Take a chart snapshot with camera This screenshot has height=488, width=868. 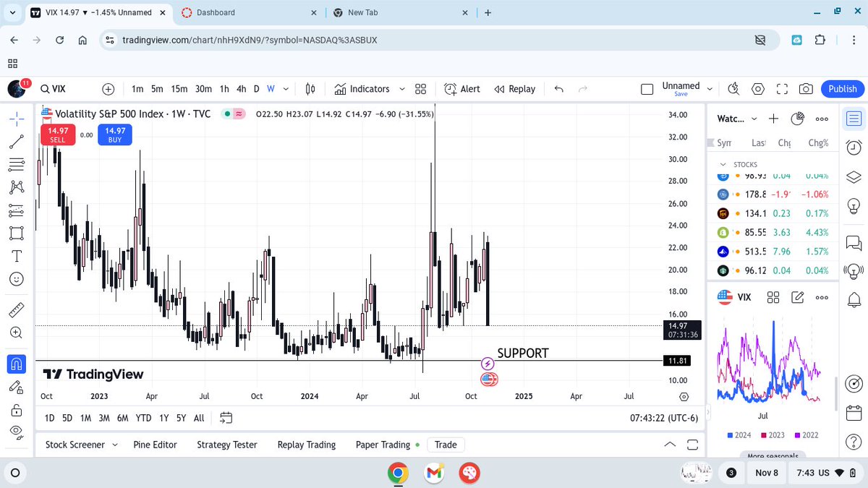click(806, 89)
